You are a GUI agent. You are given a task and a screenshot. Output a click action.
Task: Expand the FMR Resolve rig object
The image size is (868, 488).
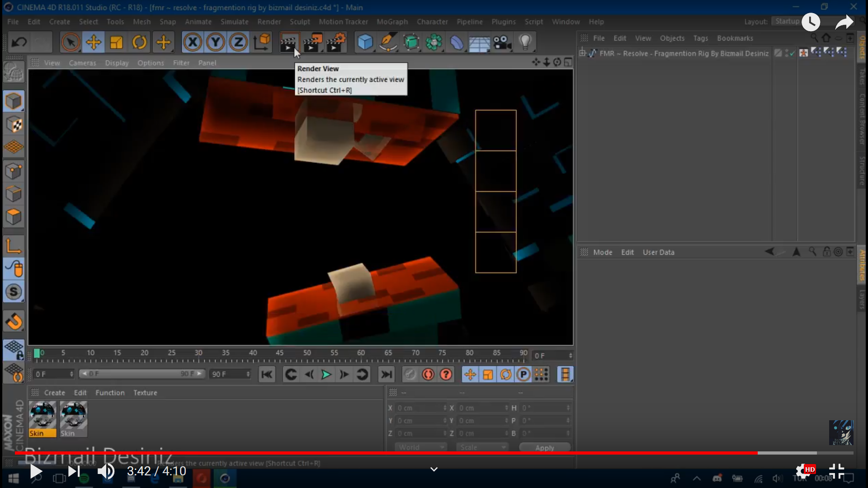(583, 53)
